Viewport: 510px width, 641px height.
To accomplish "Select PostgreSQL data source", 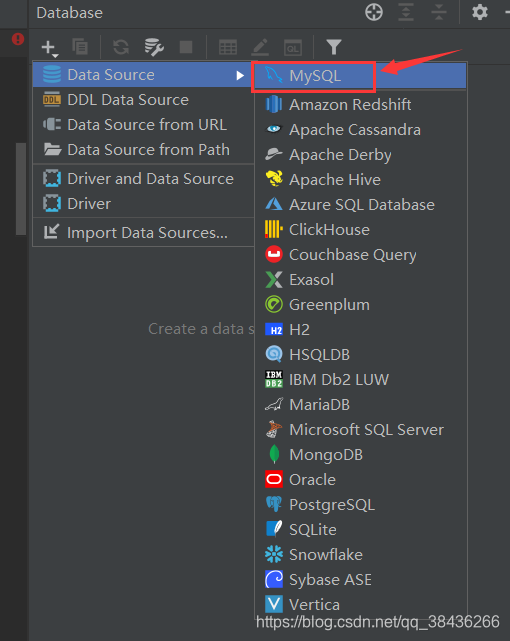I will 360,504.
